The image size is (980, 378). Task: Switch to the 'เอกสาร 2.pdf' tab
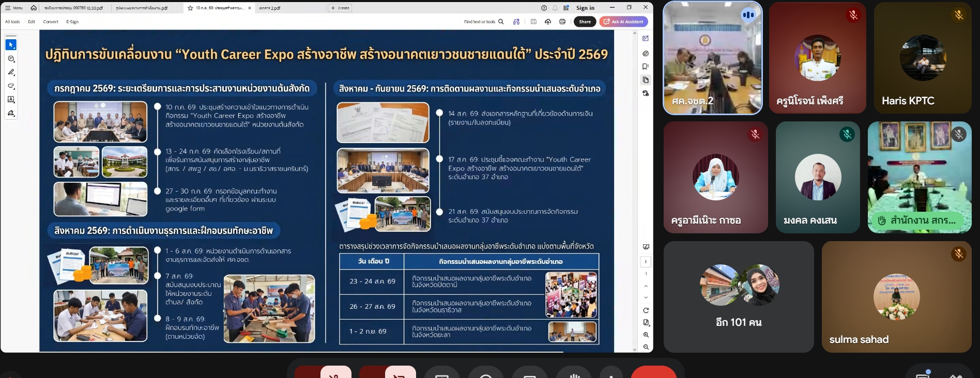pos(270,8)
